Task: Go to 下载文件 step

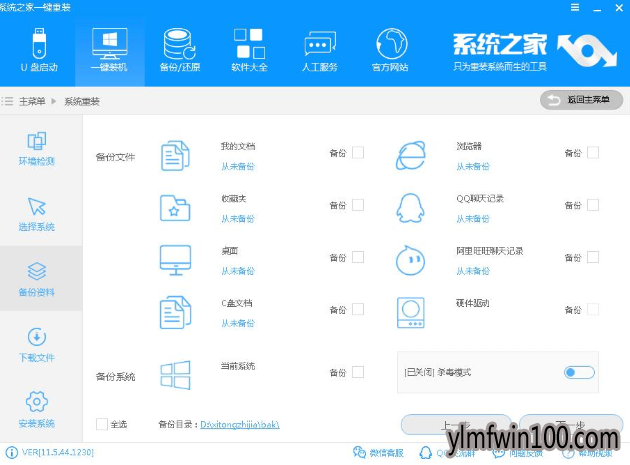Action: pos(37,345)
